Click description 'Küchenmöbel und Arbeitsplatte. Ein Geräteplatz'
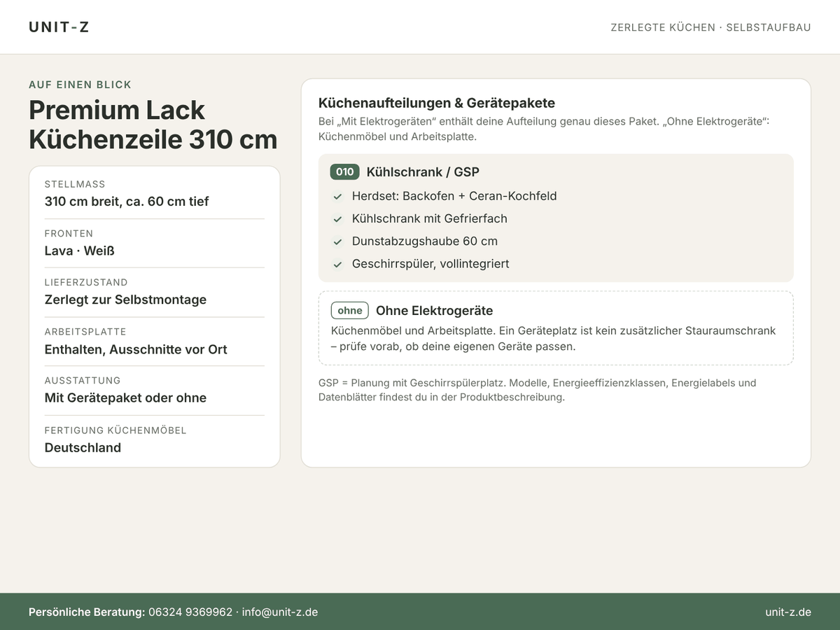The height and width of the screenshot is (630, 840). point(553,338)
